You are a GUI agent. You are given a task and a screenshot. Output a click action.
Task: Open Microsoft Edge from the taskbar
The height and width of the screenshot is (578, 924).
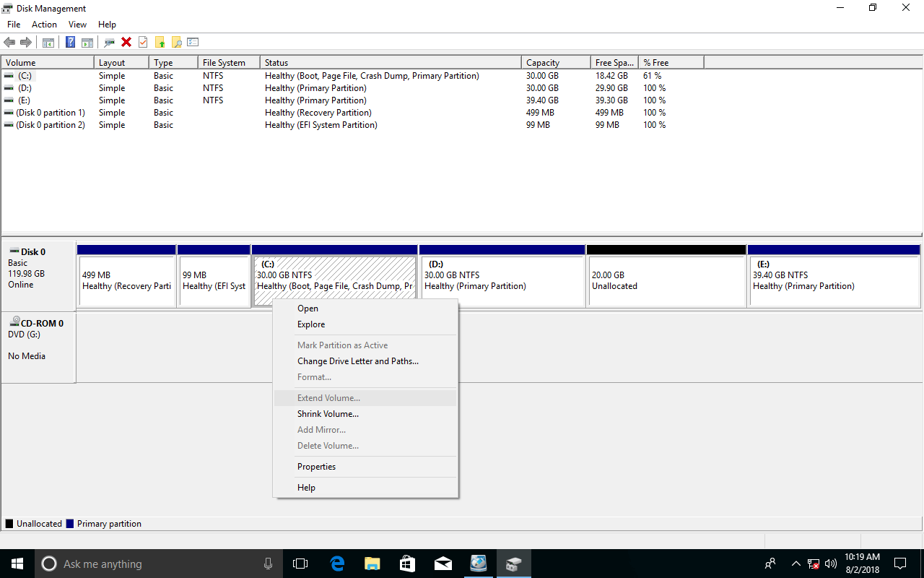[336, 564]
